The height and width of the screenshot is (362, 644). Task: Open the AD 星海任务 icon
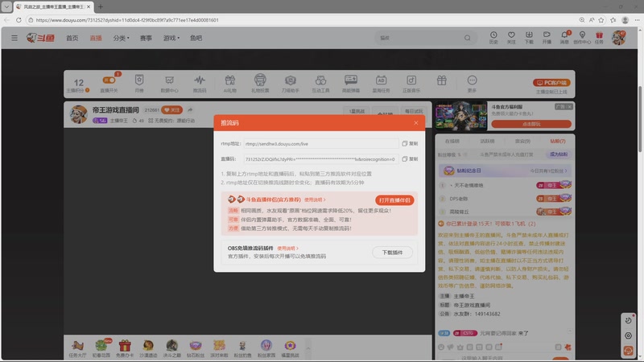(x=381, y=84)
